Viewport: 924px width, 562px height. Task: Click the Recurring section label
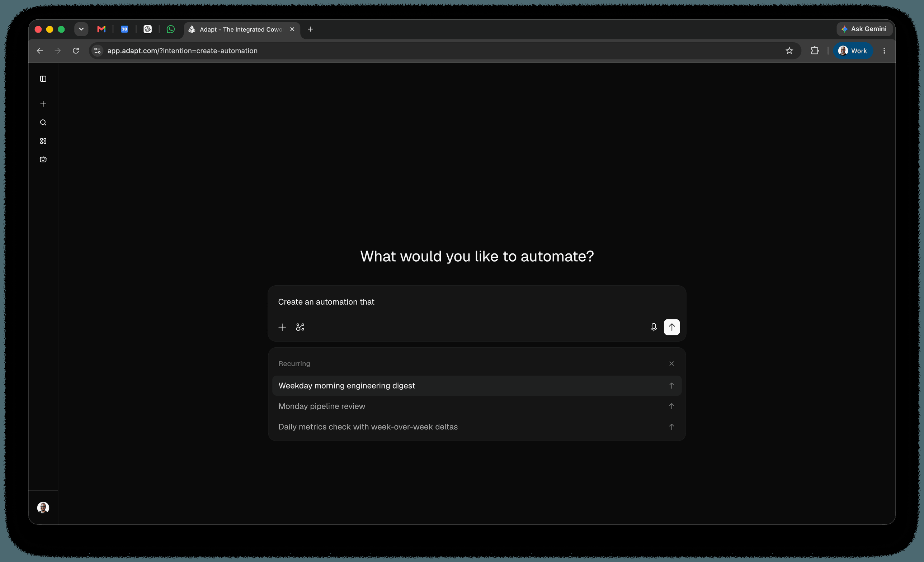294,363
